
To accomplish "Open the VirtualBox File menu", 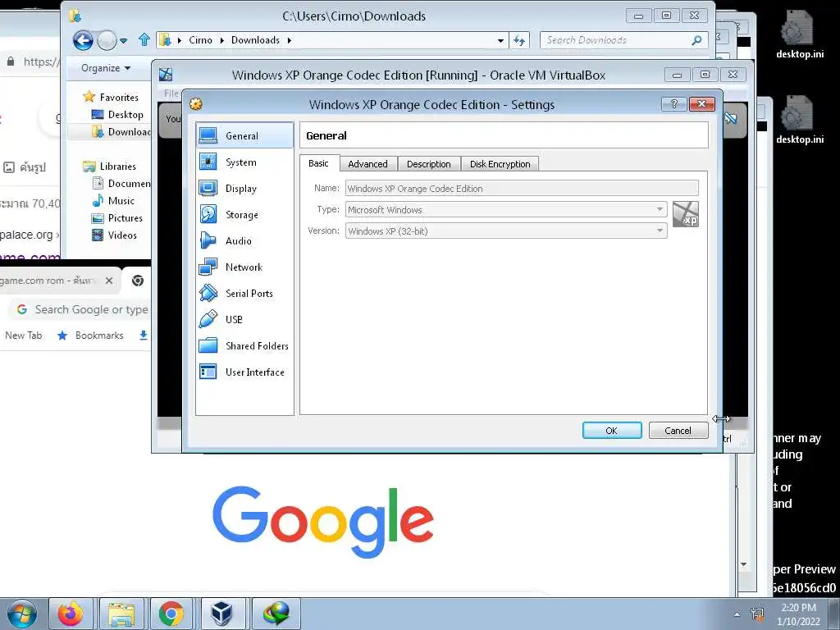I will coord(171,94).
